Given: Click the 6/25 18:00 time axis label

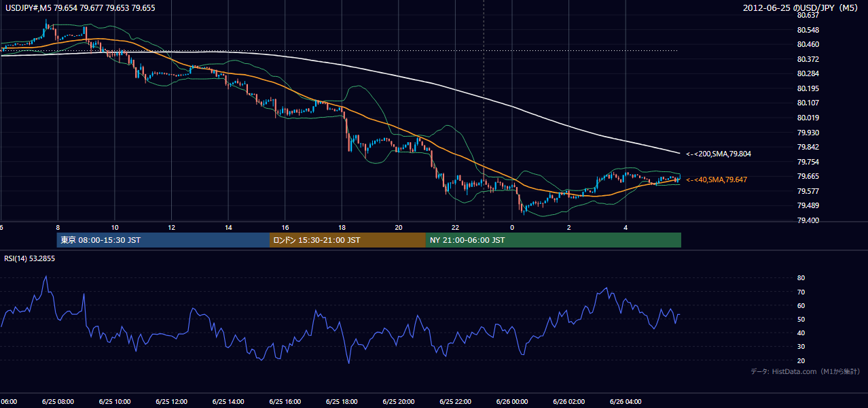Looking at the screenshot, I should [342, 401].
